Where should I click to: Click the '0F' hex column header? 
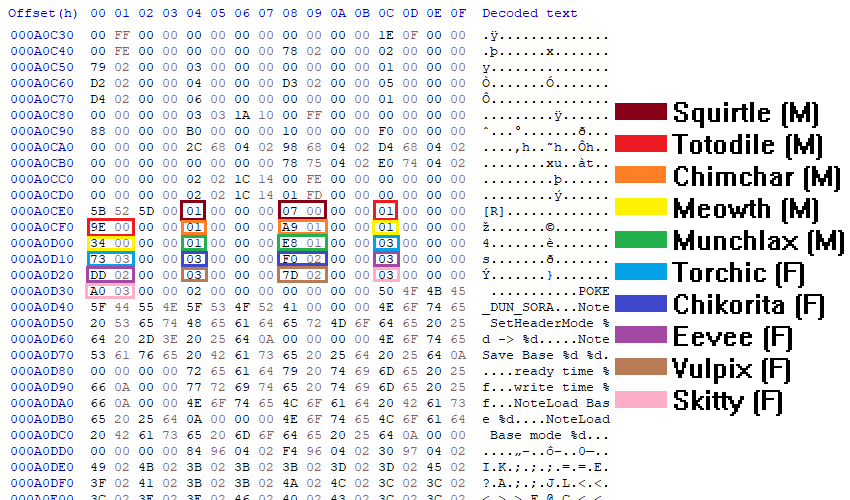[458, 13]
